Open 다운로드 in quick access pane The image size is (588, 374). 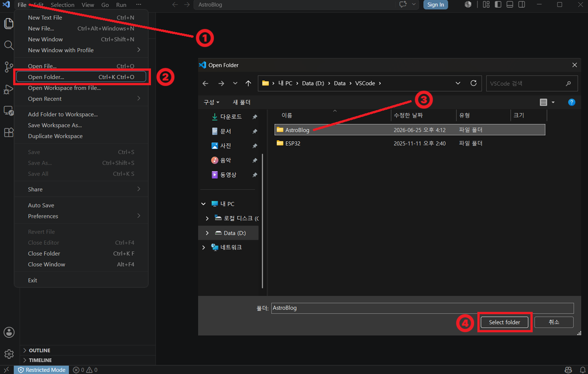point(230,117)
